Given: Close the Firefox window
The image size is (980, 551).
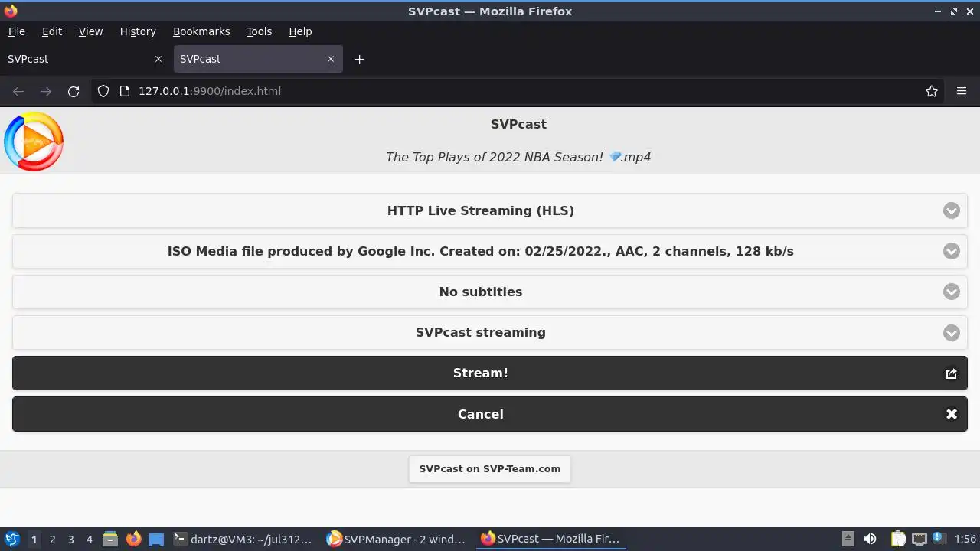Looking at the screenshot, I should click(970, 11).
